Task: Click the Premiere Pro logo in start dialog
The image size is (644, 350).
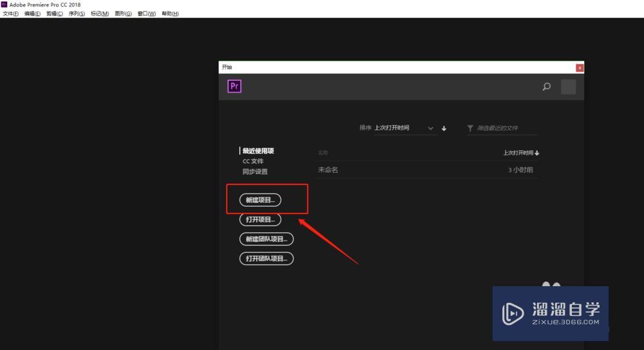Action: pos(234,86)
